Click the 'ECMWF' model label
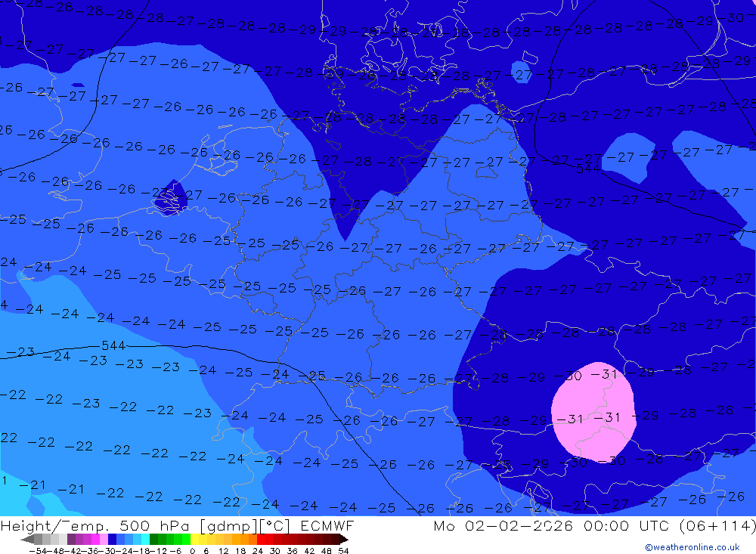Viewport: 756px width, 554px height. pyautogui.click(x=327, y=525)
